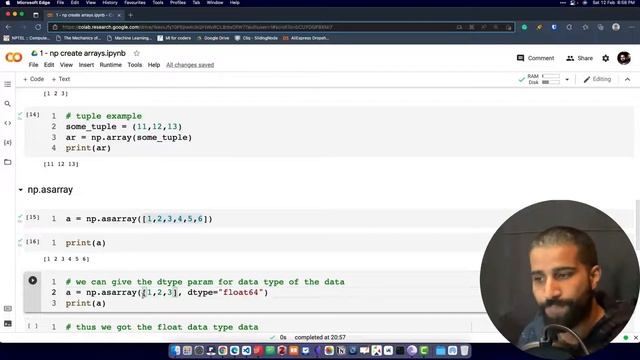Screen dimensions: 640x360
Task: Open the AI for coders bookmark
Action: tap(174, 38)
